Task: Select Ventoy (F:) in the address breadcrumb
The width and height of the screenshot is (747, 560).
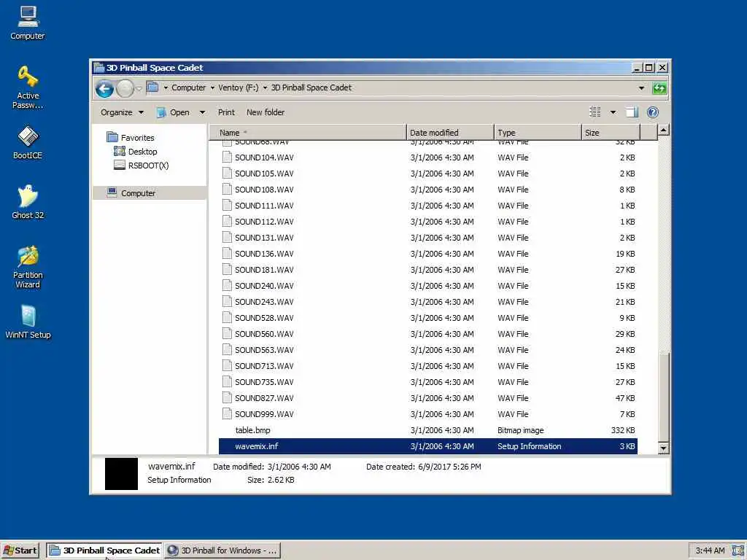Action: tap(239, 87)
